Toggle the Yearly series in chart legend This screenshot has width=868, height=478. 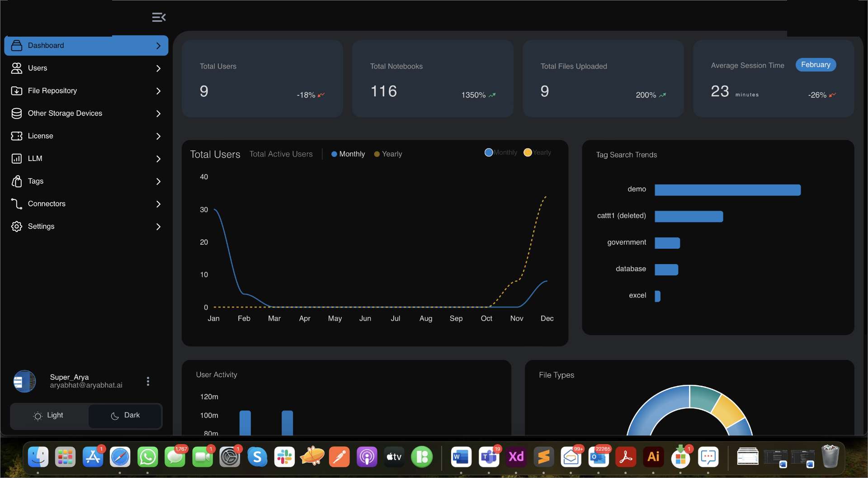(537, 152)
